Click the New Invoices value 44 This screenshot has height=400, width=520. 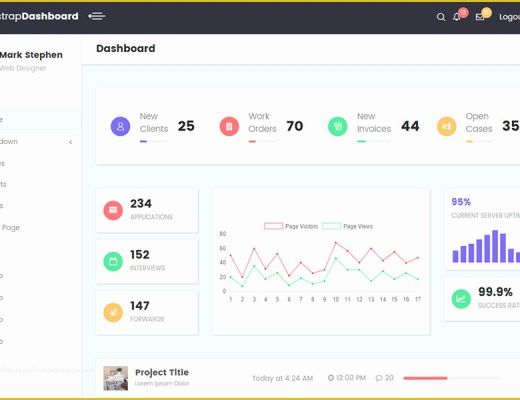coord(410,126)
